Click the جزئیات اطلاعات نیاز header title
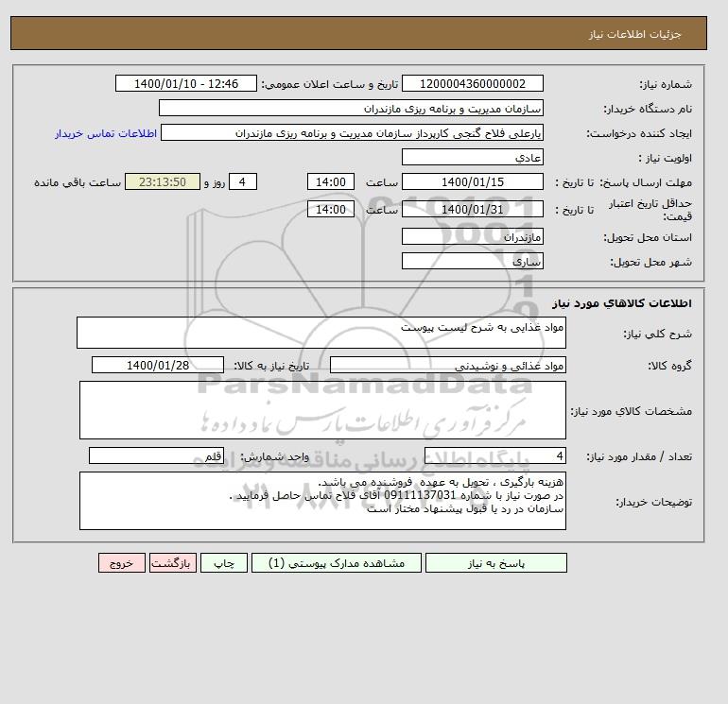The height and width of the screenshot is (704, 728). pyautogui.click(x=634, y=34)
